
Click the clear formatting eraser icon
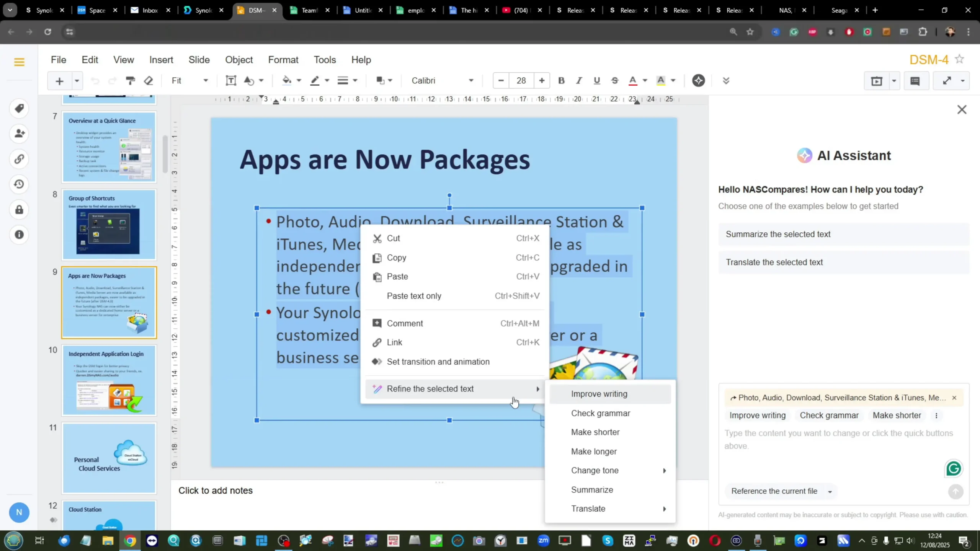point(149,81)
